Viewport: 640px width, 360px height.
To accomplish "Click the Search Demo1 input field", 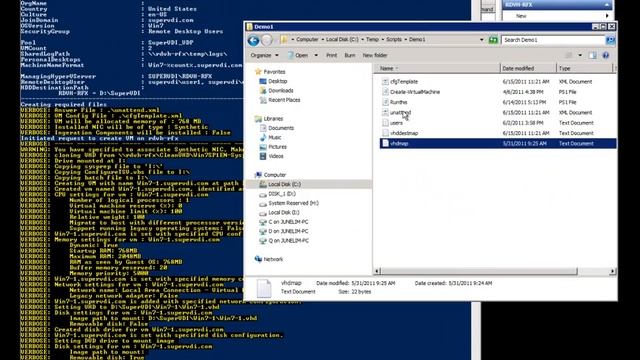I will (553, 40).
